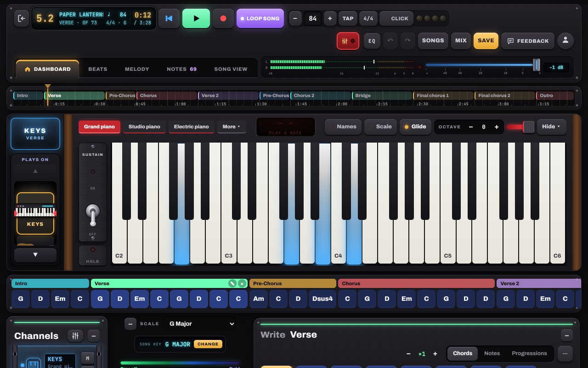Mute the KEYS channel with M button
588x368 pixels.
(x=87, y=358)
